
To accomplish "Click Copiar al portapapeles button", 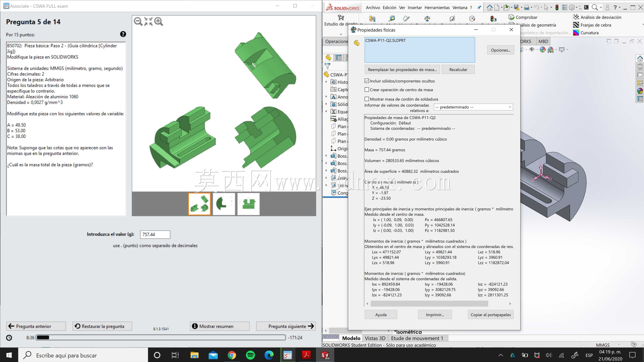I will [x=491, y=314].
